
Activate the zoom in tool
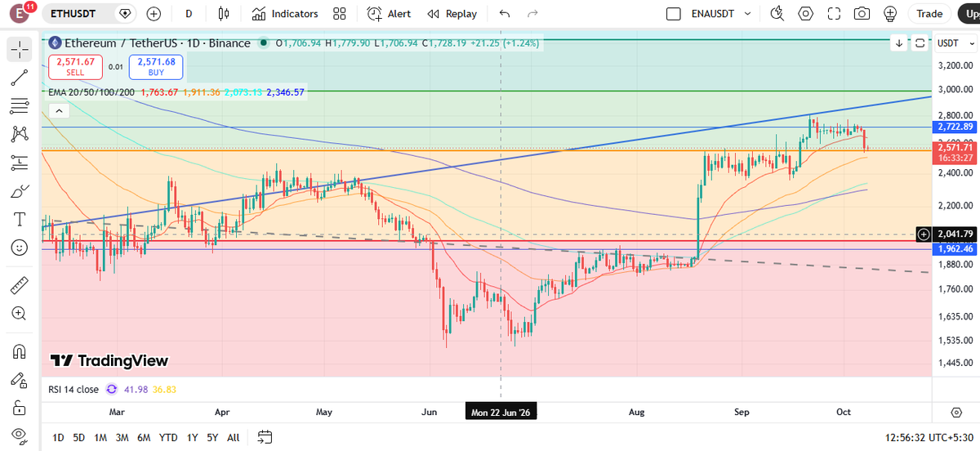[x=20, y=313]
